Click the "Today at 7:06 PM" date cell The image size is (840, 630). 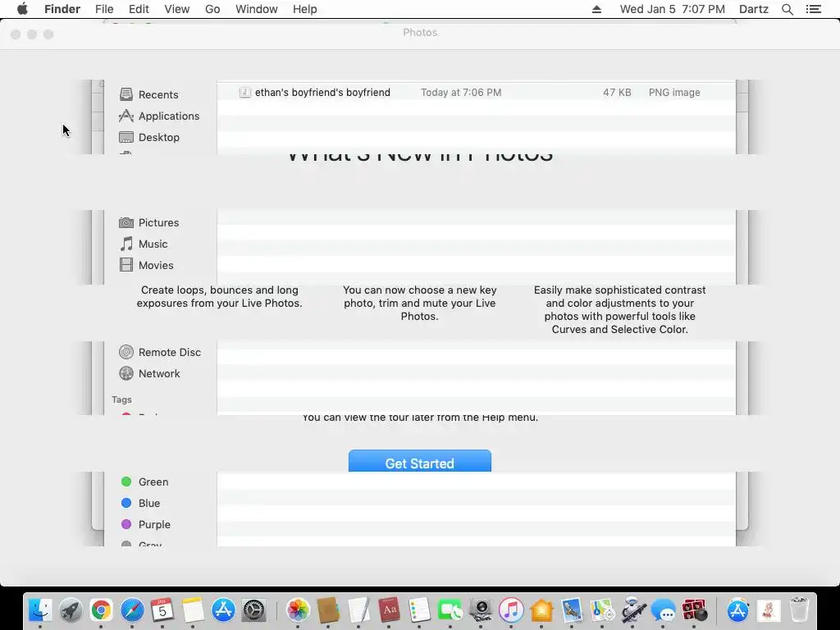click(461, 92)
